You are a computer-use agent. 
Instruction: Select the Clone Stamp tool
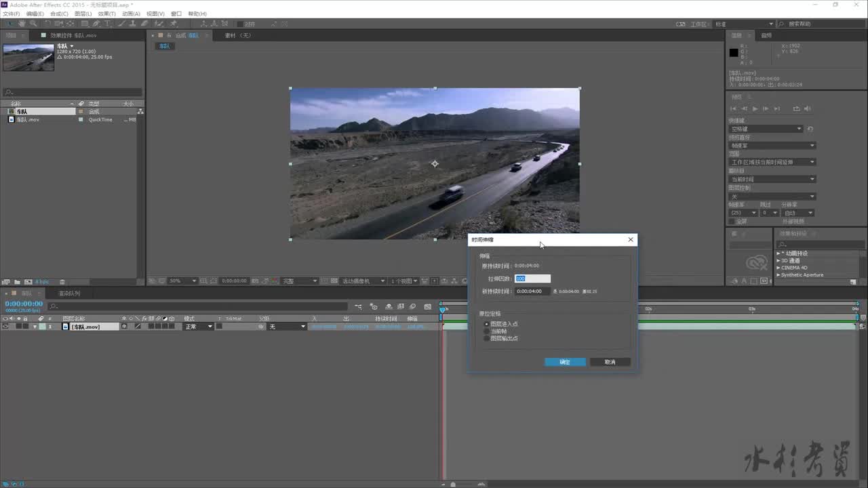coord(132,24)
